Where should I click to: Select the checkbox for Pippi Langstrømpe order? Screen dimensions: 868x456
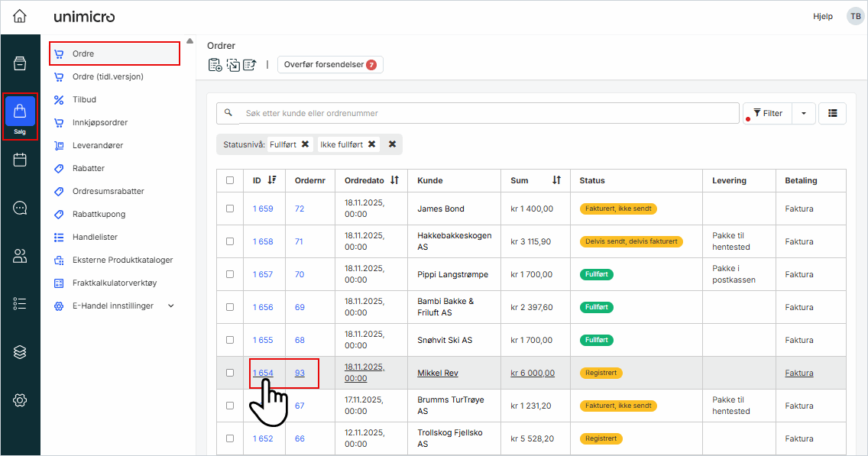point(230,274)
